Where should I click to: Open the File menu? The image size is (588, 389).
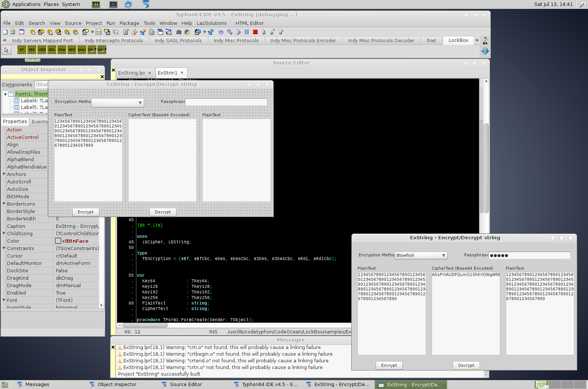coord(7,23)
